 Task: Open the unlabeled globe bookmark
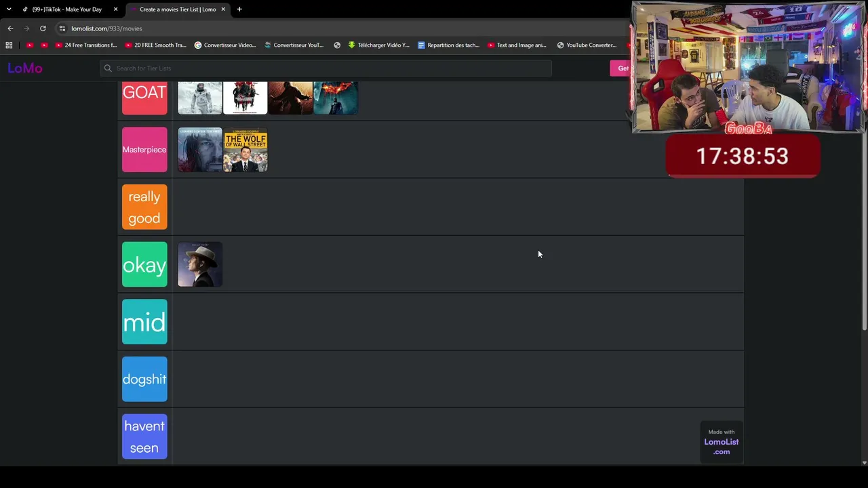pos(337,45)
